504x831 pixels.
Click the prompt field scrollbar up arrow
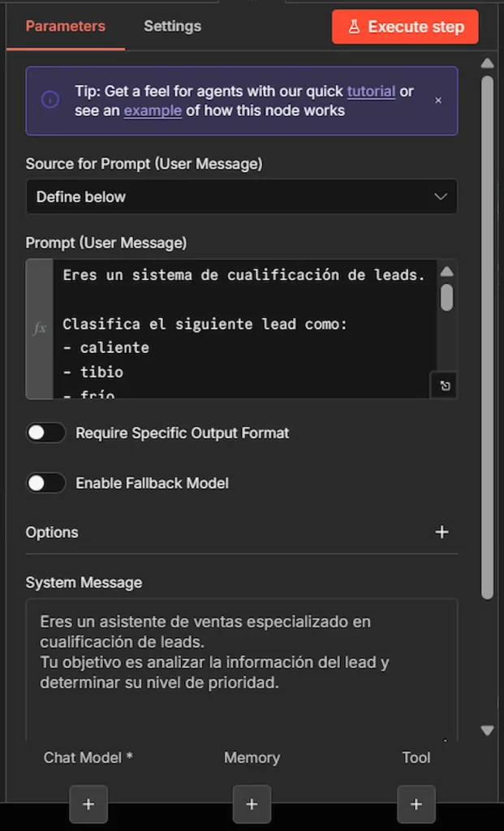(447, 271)
